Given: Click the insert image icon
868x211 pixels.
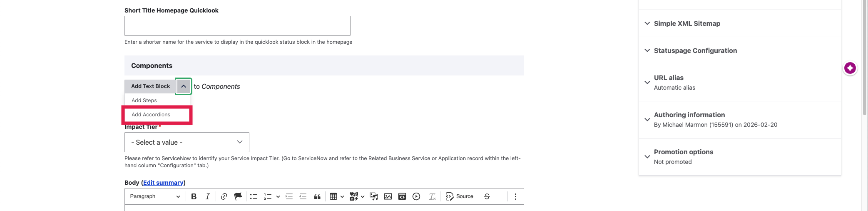Looking at the screenshot, I should point(388,196).
